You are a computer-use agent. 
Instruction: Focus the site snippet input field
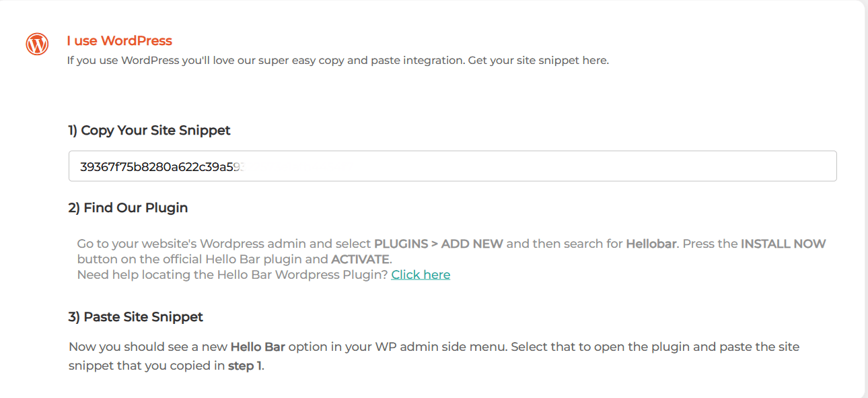[452, 166]
